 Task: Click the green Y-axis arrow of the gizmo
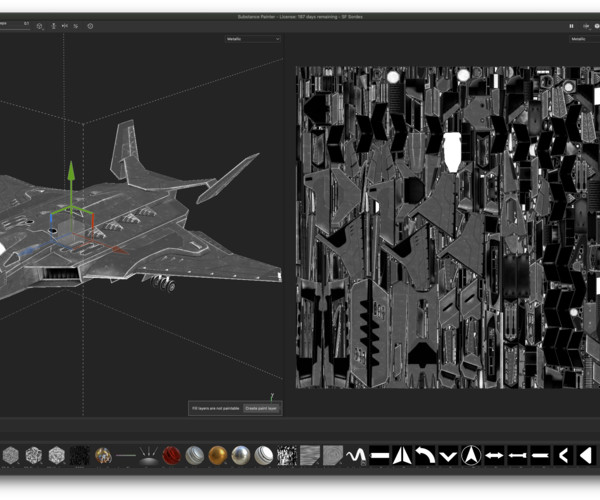pyautogui.click(x=71, y=171)
